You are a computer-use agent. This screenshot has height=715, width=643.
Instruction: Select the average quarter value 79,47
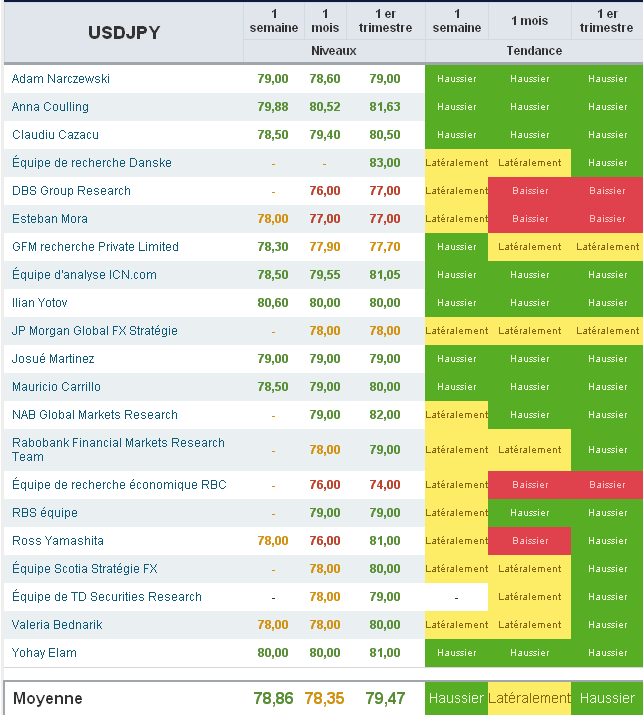click(x=385, y=698)
